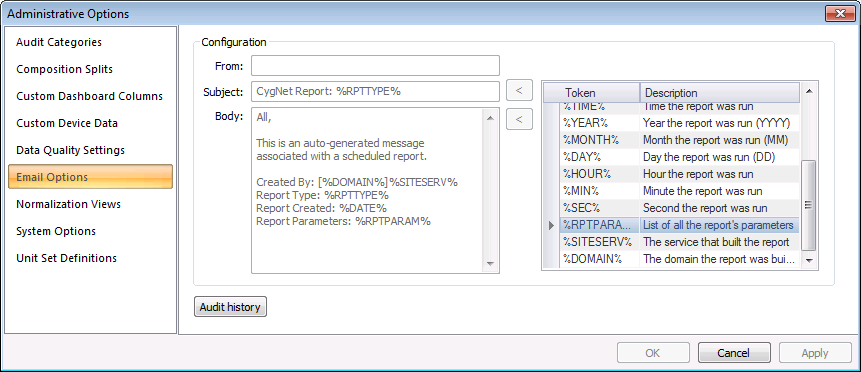
Task: Close the Administrative Options dialog
Action: (840, 14)
